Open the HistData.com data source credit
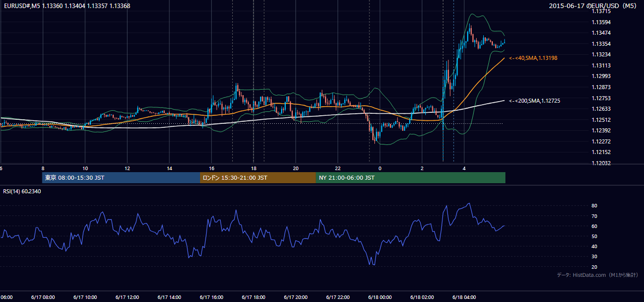This screenshot has width=644, height=302. coord(598,275)
